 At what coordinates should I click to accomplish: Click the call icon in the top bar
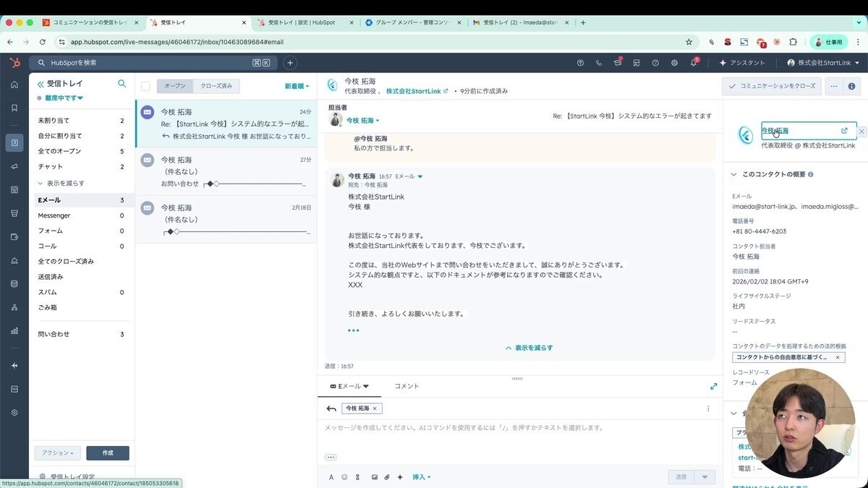tap(598, 63)
